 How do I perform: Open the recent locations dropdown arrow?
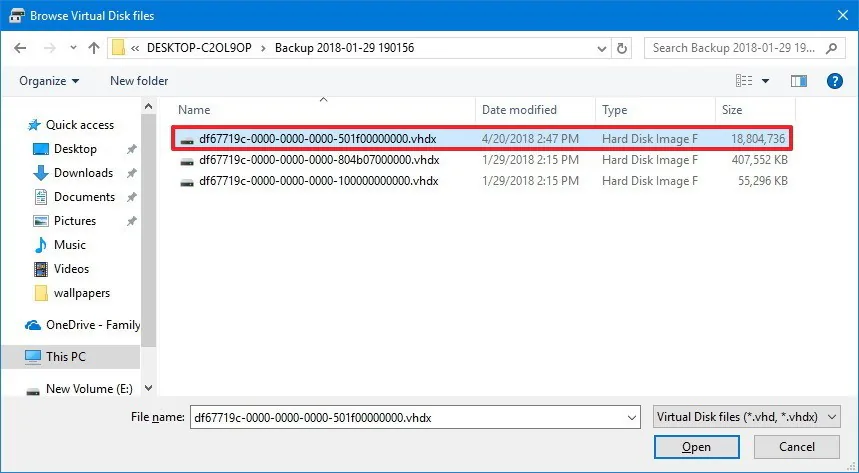coord(73,48)
